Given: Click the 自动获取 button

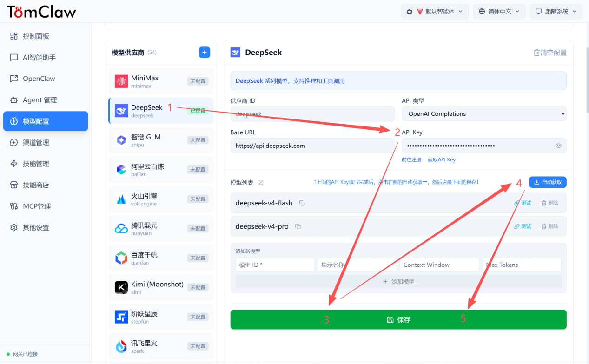Looking at the screenshot, I should click(x=548, y=182).
